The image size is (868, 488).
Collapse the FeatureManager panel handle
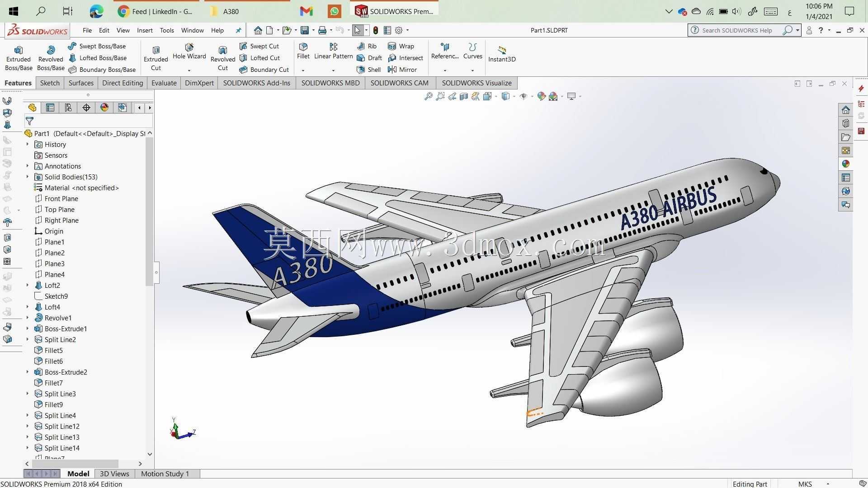click(156, 272)
